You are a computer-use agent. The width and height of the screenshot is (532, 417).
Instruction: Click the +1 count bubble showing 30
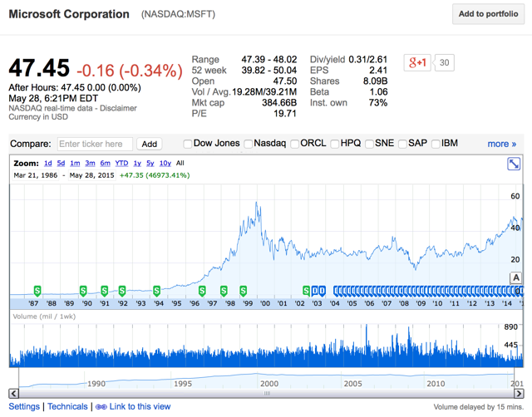[444, 63]
